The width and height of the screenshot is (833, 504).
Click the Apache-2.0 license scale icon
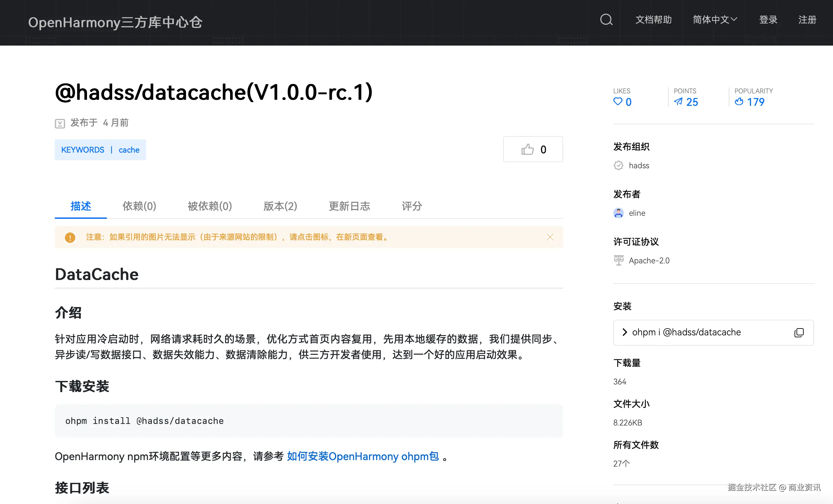pos(618,260)
